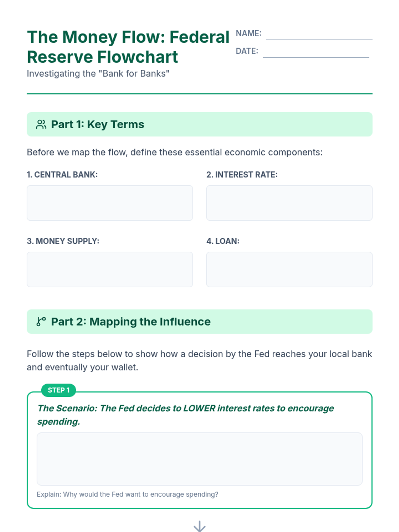Type in the Central Bank definition box
The height and width of the screenshot is (532, 399).
(110, 203)
